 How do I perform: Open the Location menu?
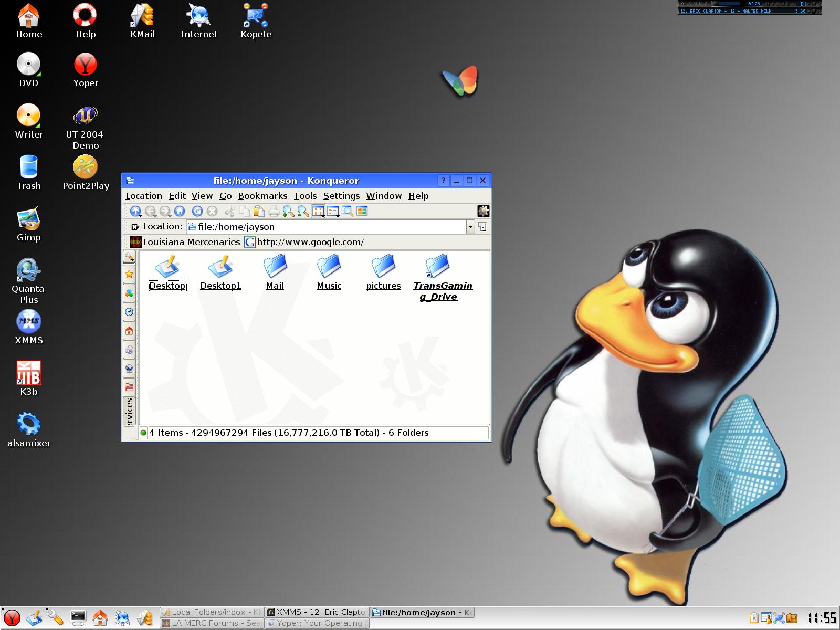[144, 196]
